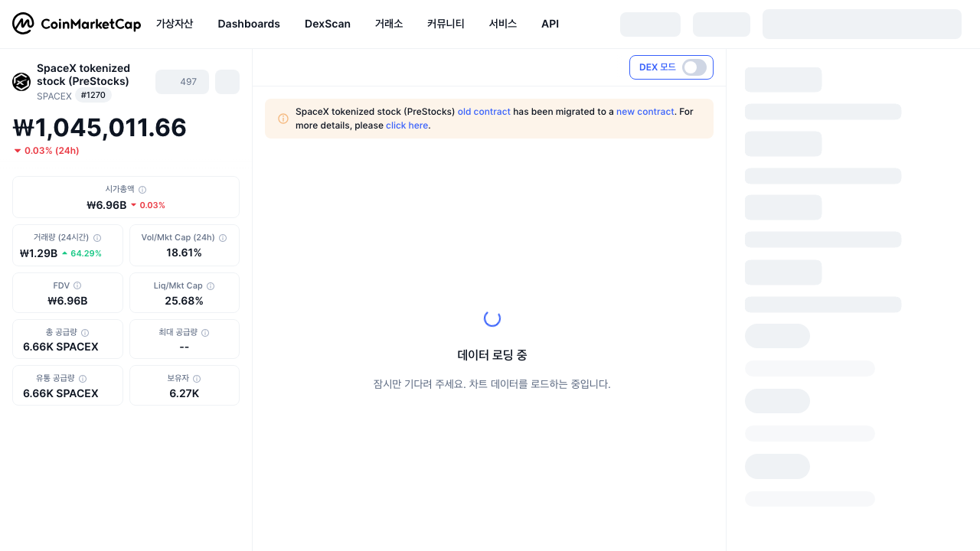Follow the 'old contract' link
This screenshot has width=980, height=551.
tap(484, 112)
